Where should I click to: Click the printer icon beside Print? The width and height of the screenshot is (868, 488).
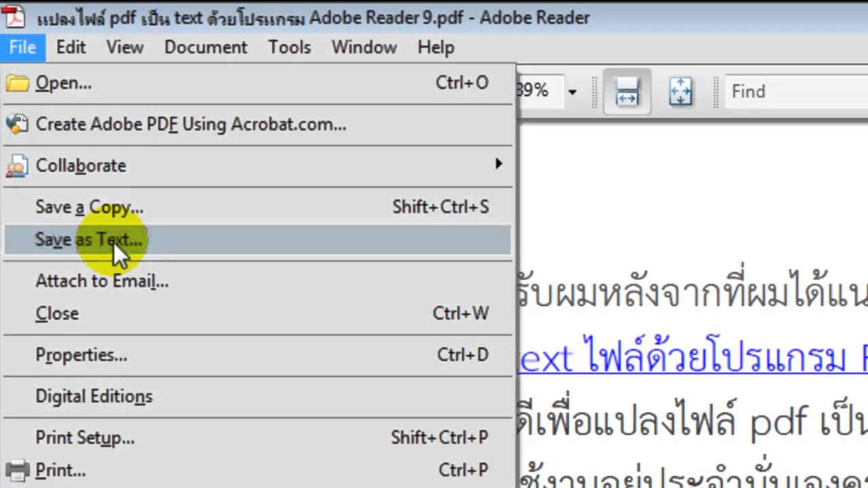[17, 470]
